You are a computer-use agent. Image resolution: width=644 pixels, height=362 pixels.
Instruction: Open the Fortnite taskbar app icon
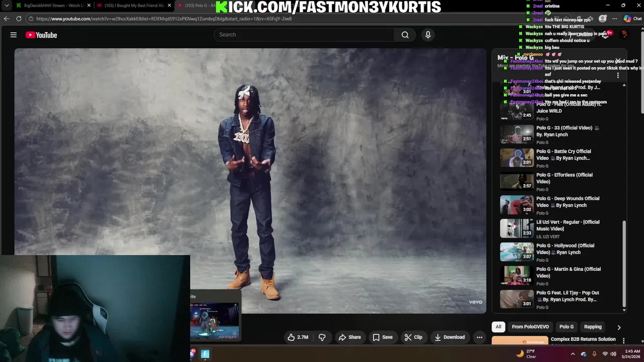(x=205, y=354)
